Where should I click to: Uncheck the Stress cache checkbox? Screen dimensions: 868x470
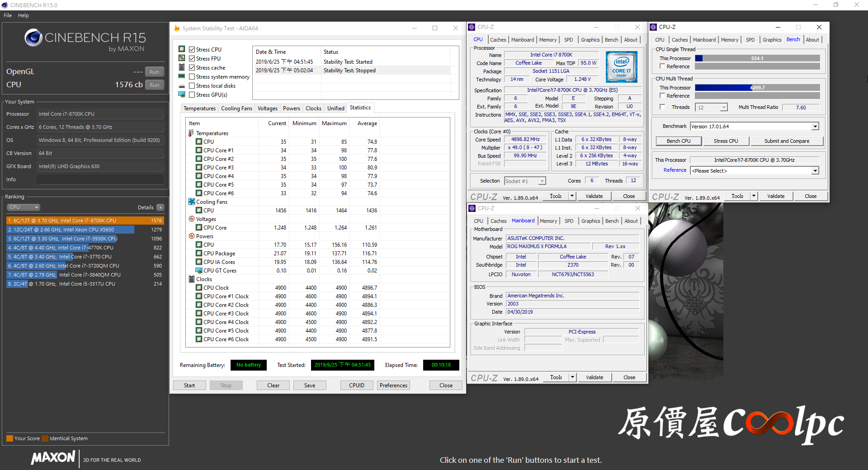[192, 67]
